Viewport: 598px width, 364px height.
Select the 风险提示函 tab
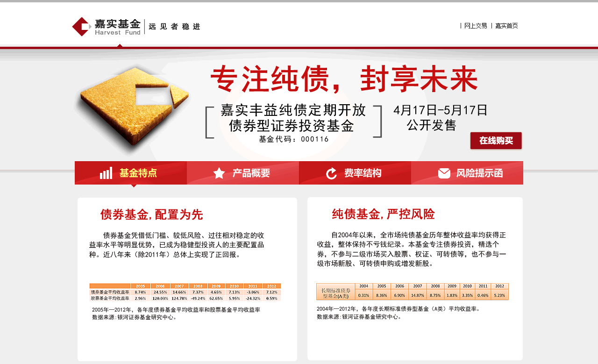click(x=467, y=173)
